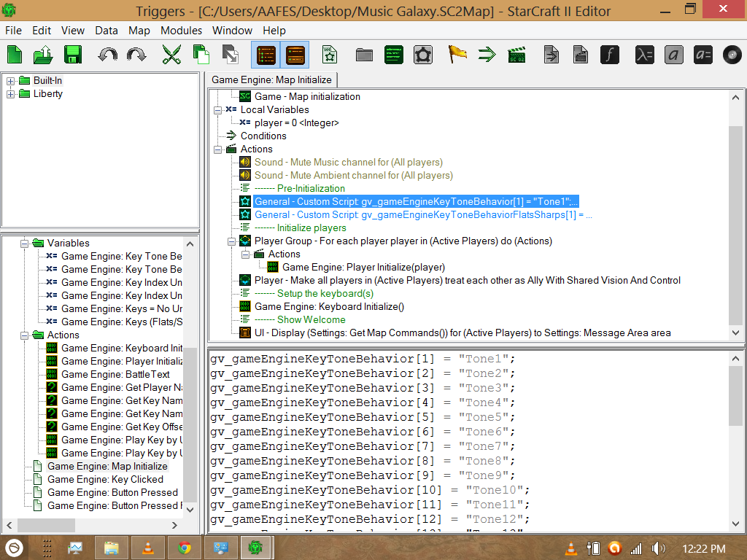Screen dimensions: 747x560
Task: Select the Game - Map initialization event
Action: [307, 97]
